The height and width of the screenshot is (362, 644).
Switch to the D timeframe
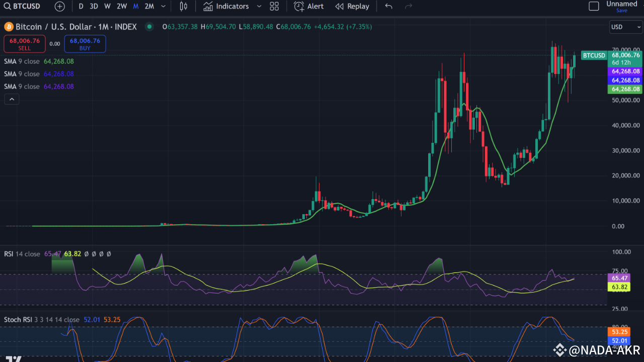(x=81, y=6)
